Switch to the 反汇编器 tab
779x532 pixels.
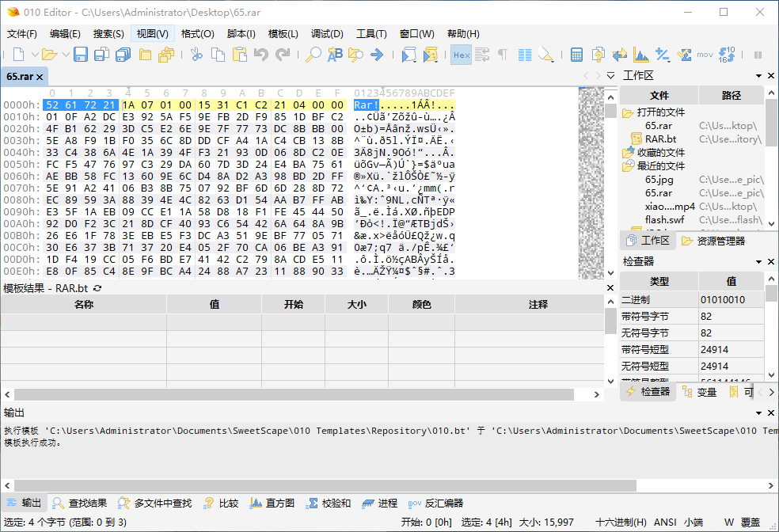click(435, 503)
